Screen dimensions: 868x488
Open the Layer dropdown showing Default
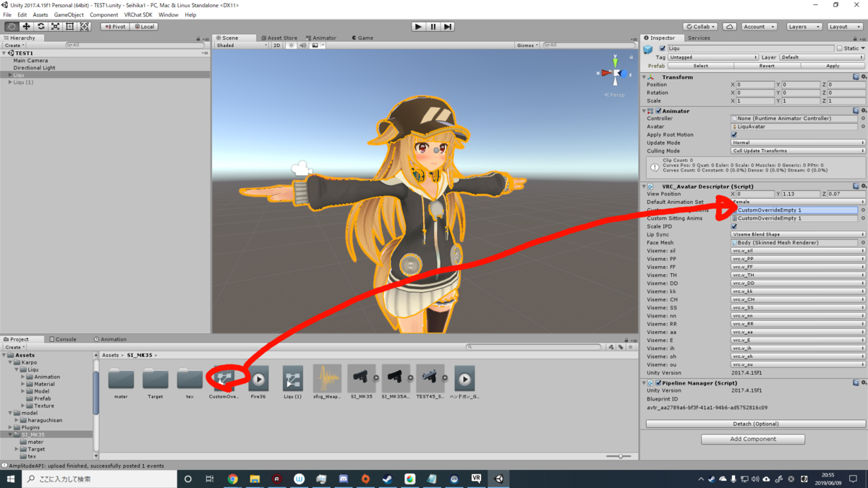(x=822, y=57)
